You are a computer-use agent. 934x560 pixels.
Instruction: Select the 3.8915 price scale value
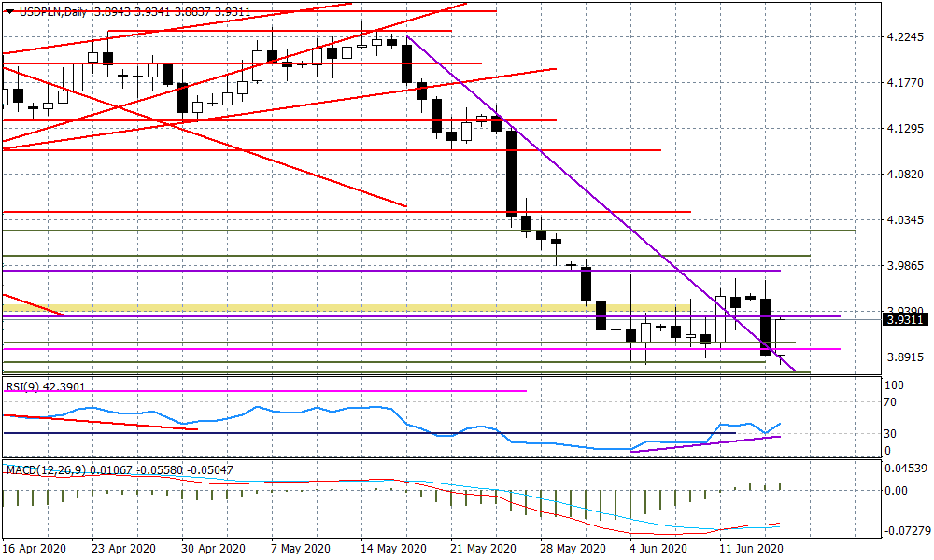coord(905,357)
